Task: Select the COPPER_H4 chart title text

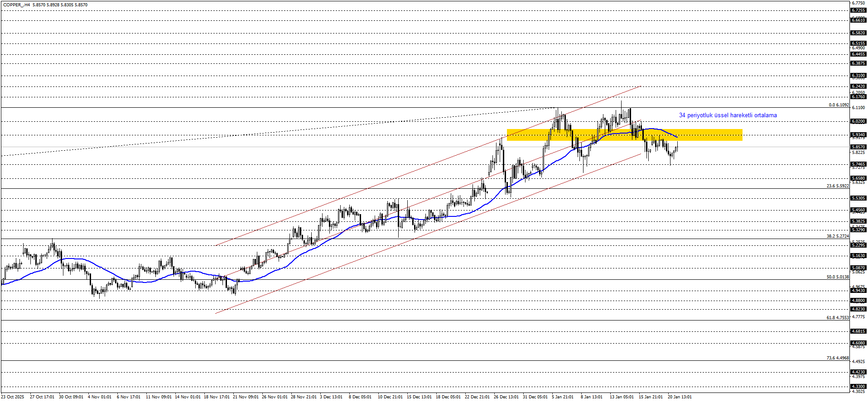Action: tap(17, 5)
